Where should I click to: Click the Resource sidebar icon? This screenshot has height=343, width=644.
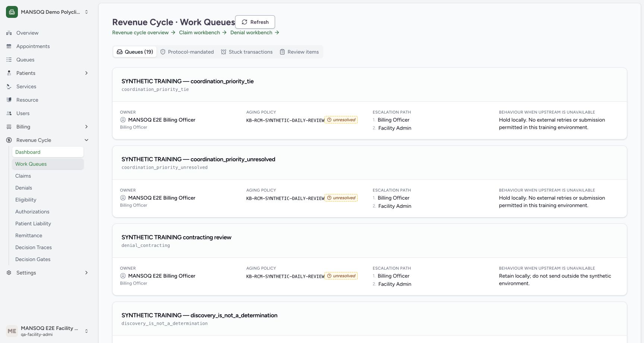tap(9, 100)
